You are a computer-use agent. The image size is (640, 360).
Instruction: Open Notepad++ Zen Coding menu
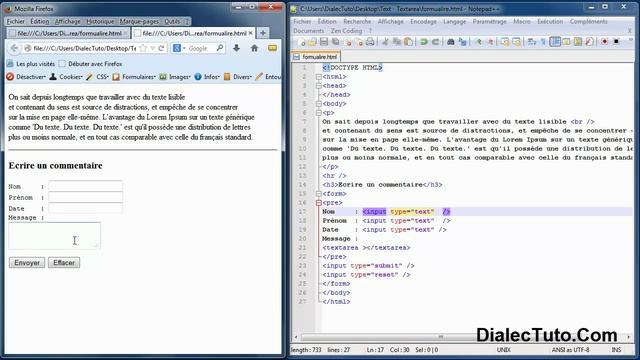point(346,31)
